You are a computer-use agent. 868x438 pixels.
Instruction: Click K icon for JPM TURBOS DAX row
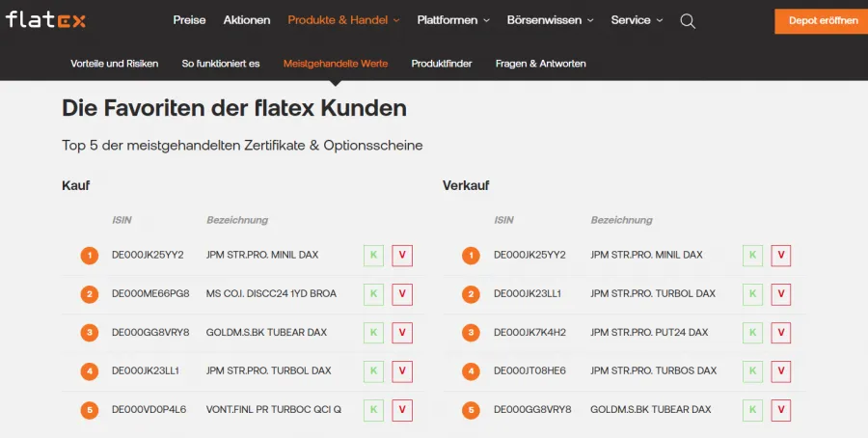[x=753, y=371]
